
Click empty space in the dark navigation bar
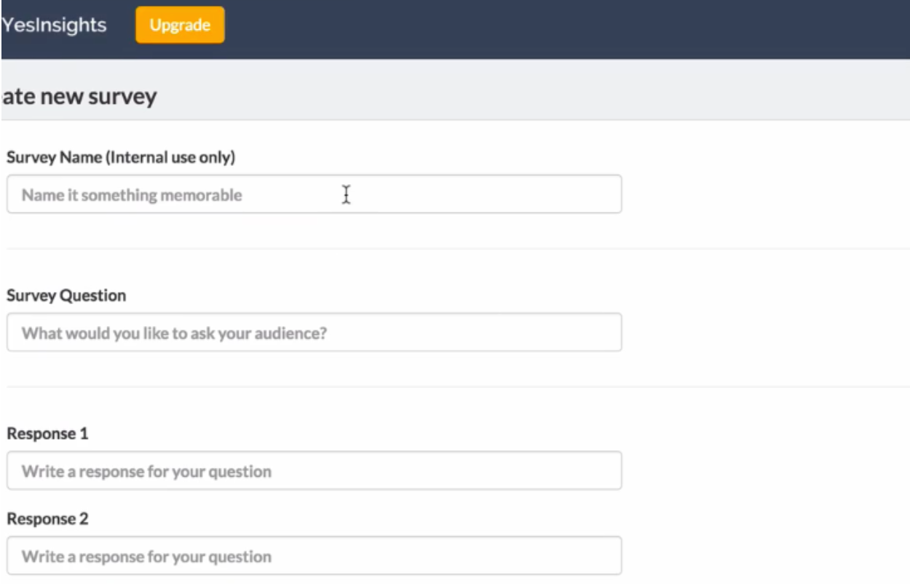(x=568, y=29)
